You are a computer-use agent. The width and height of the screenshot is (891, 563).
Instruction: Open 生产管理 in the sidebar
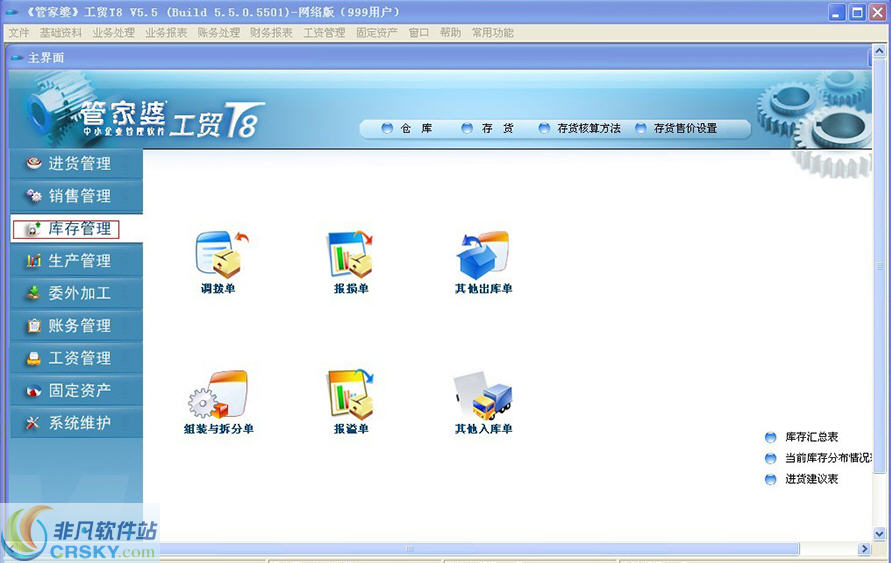[78, 261]
